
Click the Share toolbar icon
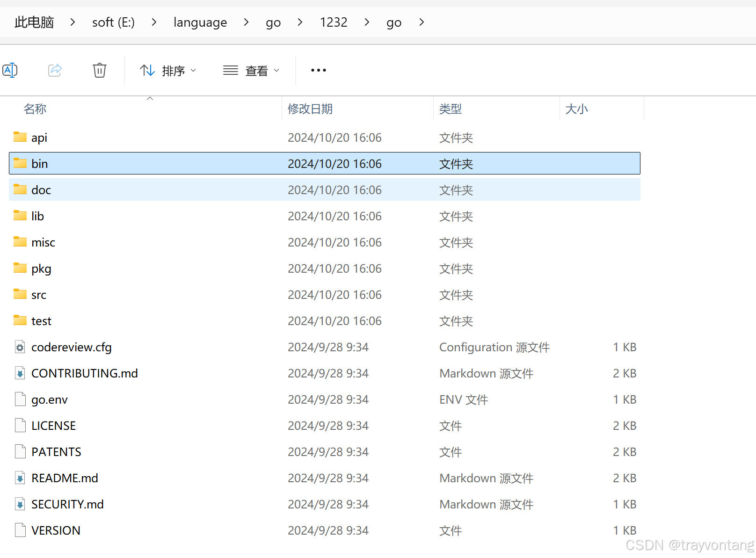[x=55, y=70]
